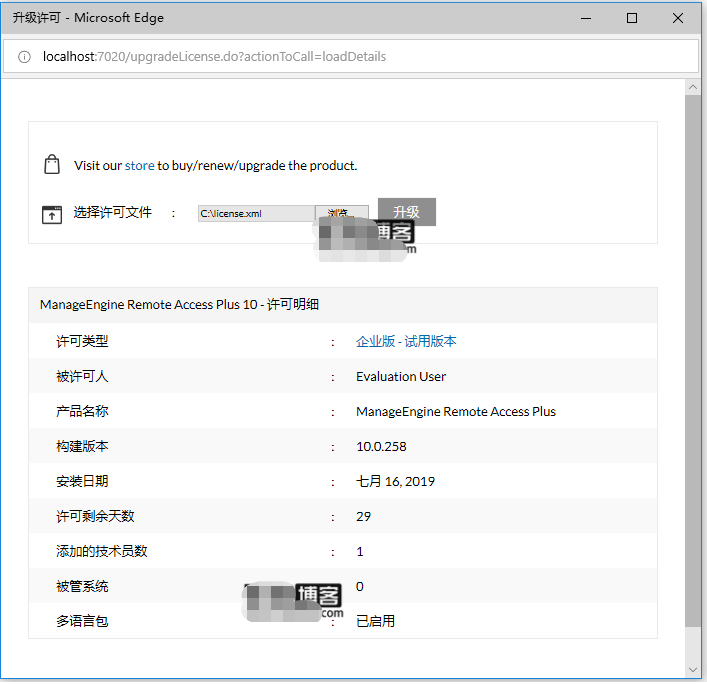Open the 企业版 - 试用版本 link
Viewport: 707px width, 684px height.
(406, 341)
